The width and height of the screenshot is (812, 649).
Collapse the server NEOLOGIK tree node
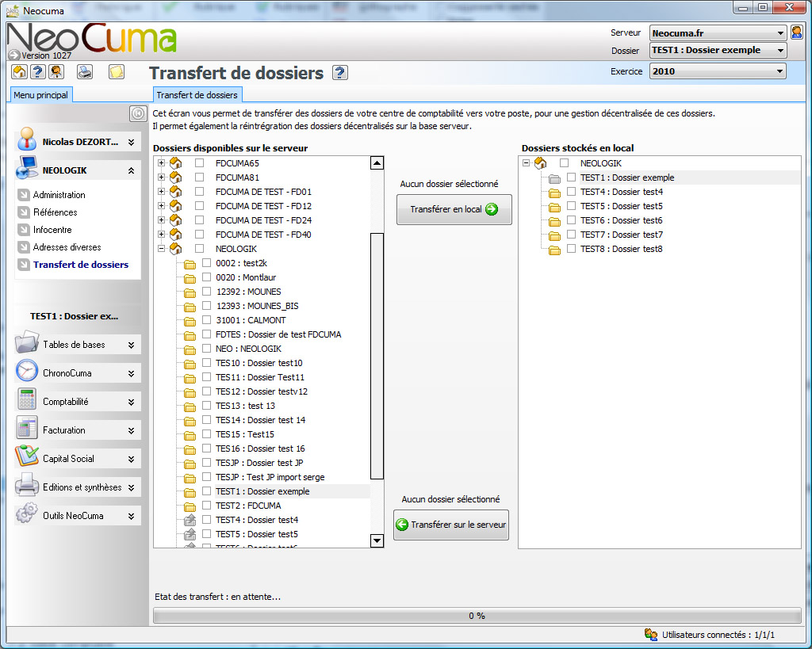pos(162,248)
